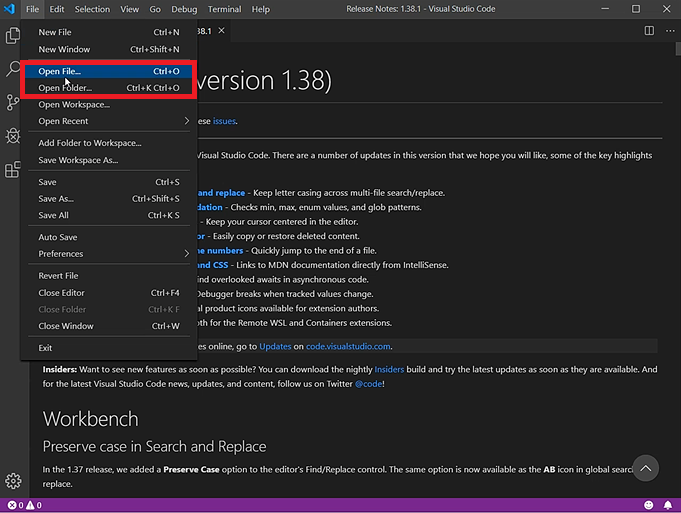Open the Go menu
The height and width of the screenshot is (513, 681).
coord(155,9)
